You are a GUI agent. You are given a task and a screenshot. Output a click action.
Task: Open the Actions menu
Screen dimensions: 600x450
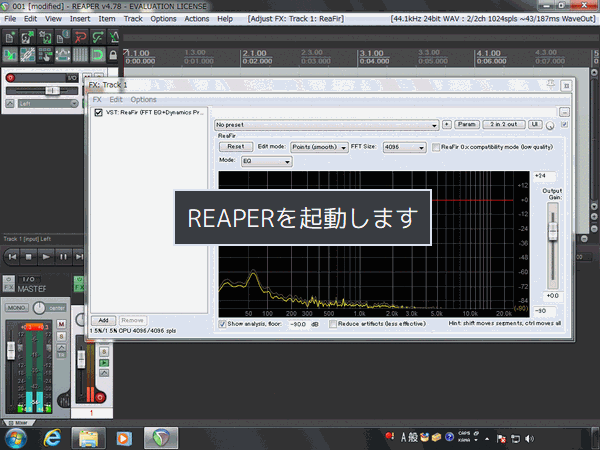coord(197,19)
